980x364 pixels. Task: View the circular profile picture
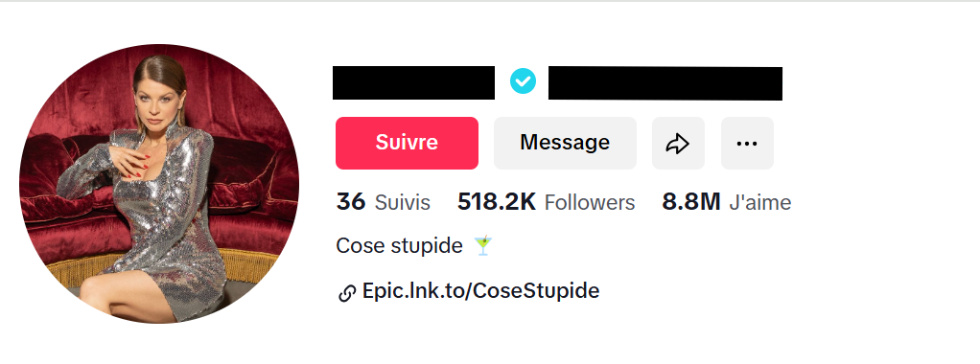159,184
